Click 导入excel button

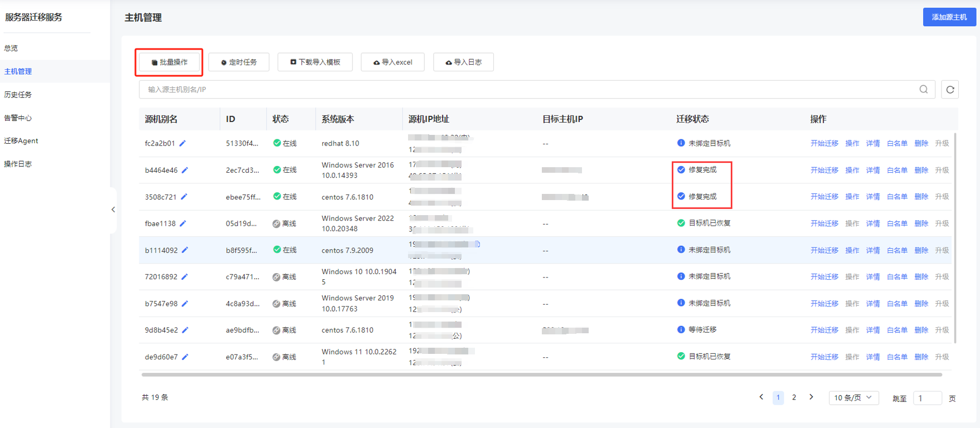click(x=393, y=62)
